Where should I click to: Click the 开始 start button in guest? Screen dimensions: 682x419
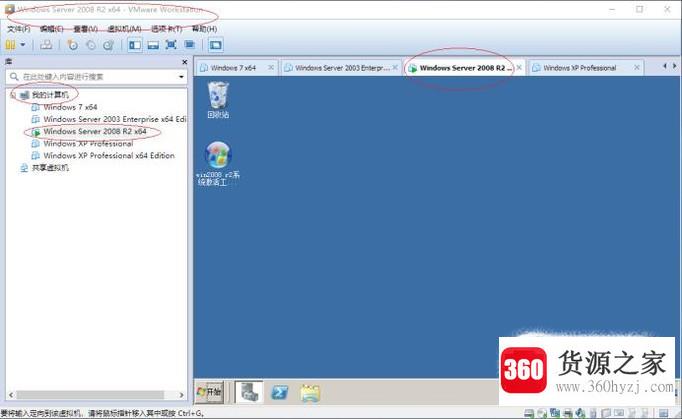[x=209, y=392]
